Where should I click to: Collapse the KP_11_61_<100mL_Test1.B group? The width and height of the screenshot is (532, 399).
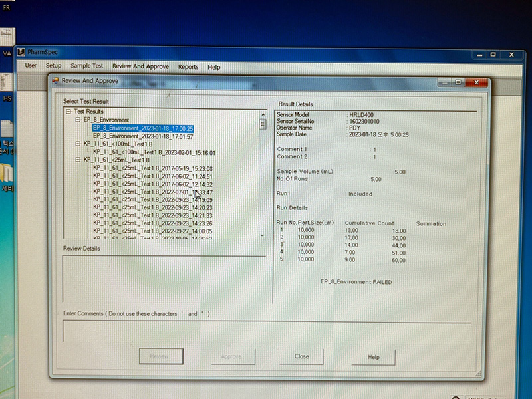click(x=78, y=144)
